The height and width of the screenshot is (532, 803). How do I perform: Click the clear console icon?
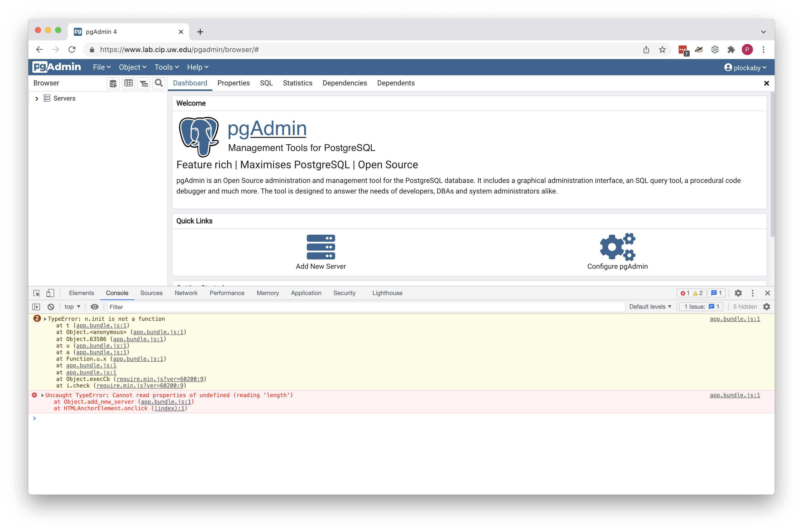coord(51,307)
